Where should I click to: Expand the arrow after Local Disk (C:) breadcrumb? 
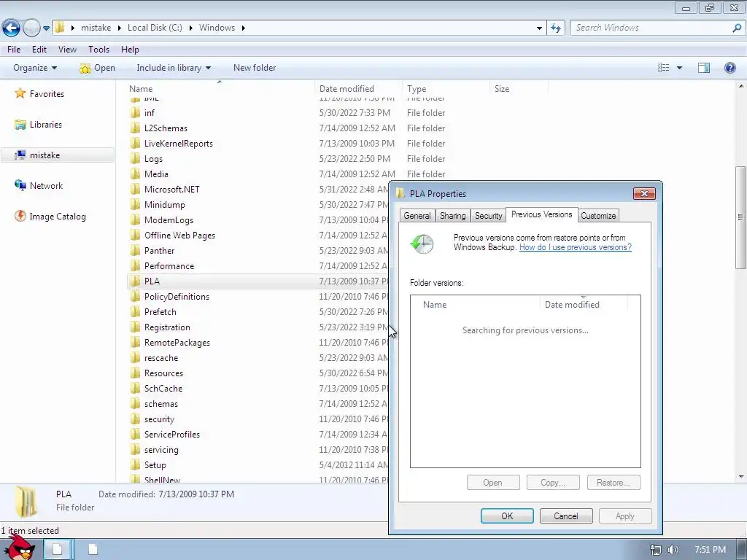tap(190, 28)
